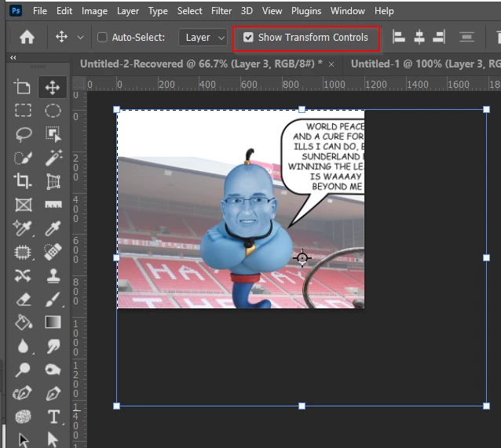Viewport: 501px width, 448px height.
Task: Select the Brush tool
Action: click(53, 299)
